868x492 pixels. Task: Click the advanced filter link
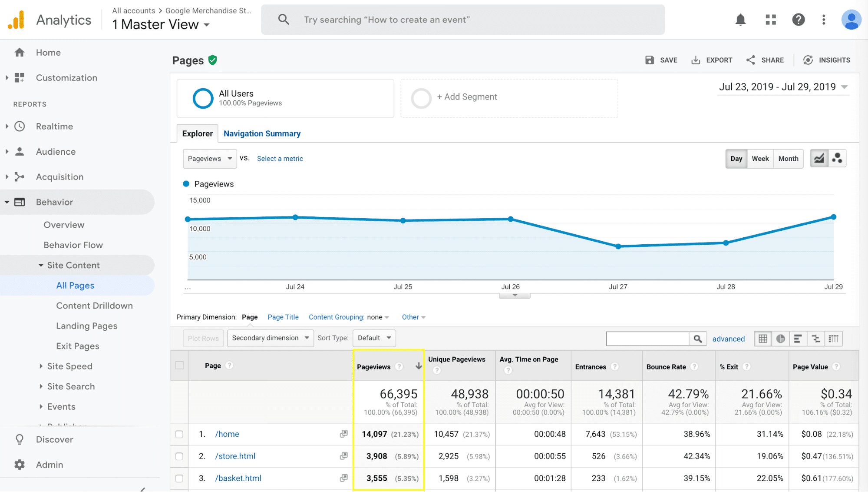728,339
